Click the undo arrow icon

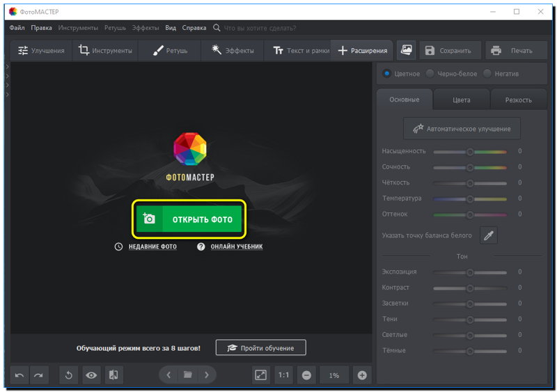tap(19, 375)
